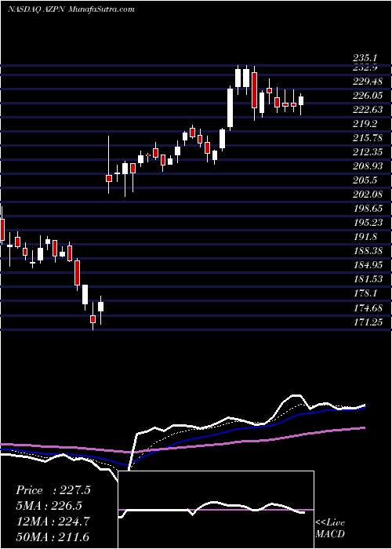Select the 174.68 price axis label
The height and width of the screenshot is (549, 392).
[x=367, y=307]
